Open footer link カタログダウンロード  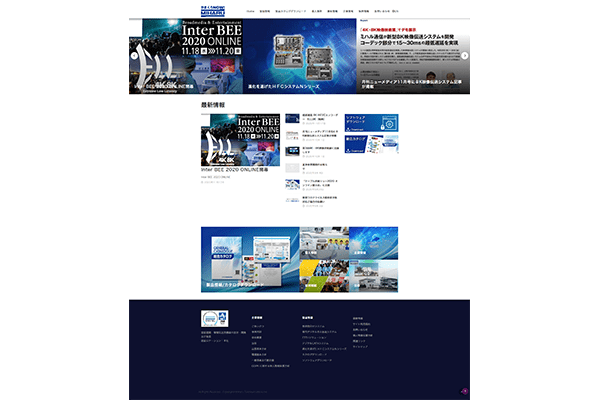click(x=315, y=354)
